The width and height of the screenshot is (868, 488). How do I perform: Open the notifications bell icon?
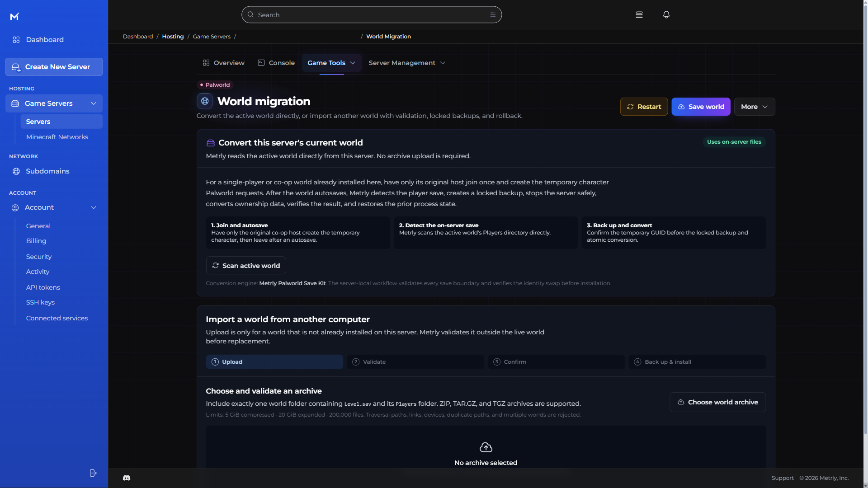666,15
